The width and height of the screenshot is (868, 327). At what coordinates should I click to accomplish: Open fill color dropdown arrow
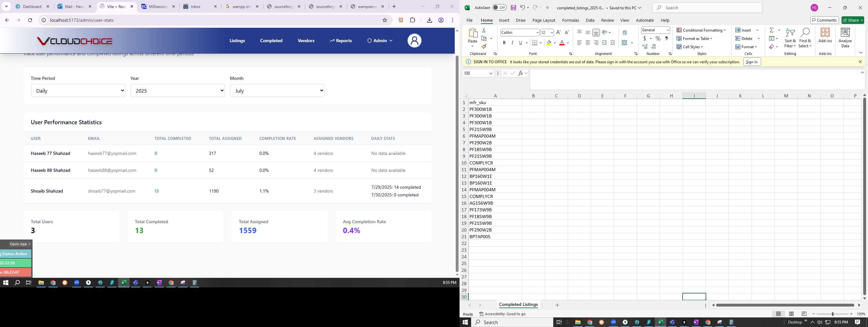555,43
